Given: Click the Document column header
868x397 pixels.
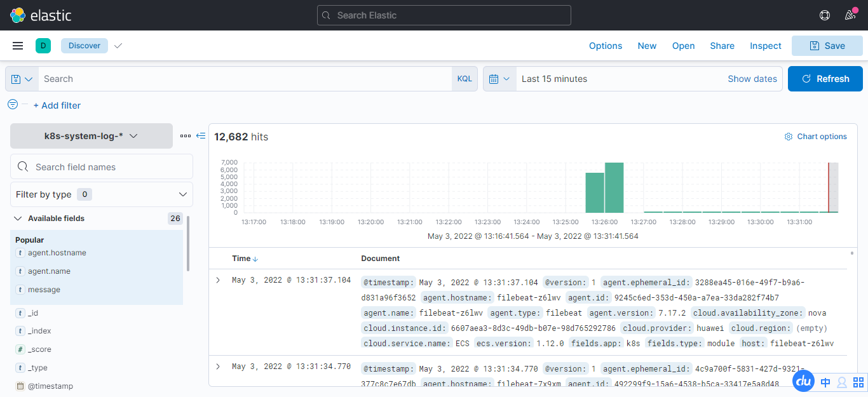Looking at the screenshot, I should coord(381,259).
